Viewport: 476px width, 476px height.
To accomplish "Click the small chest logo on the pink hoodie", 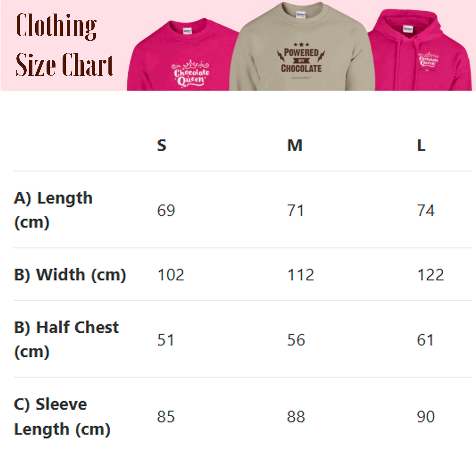I will [428, 60].
